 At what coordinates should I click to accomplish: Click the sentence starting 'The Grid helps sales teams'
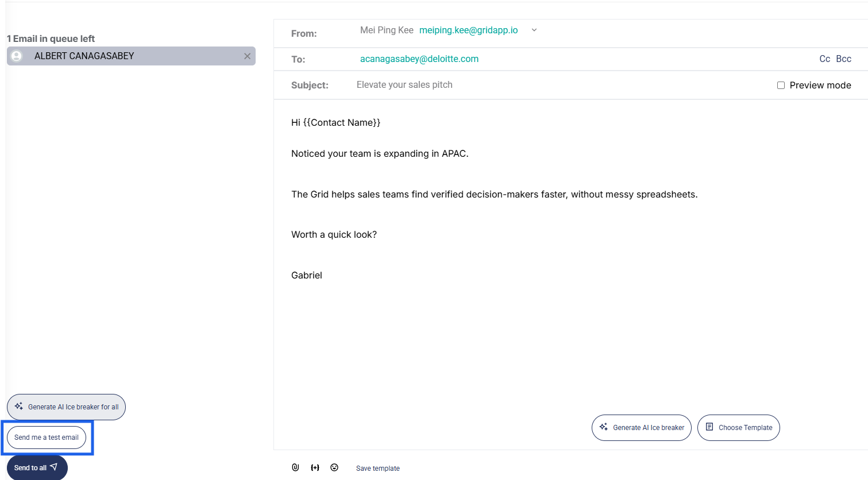495,195
